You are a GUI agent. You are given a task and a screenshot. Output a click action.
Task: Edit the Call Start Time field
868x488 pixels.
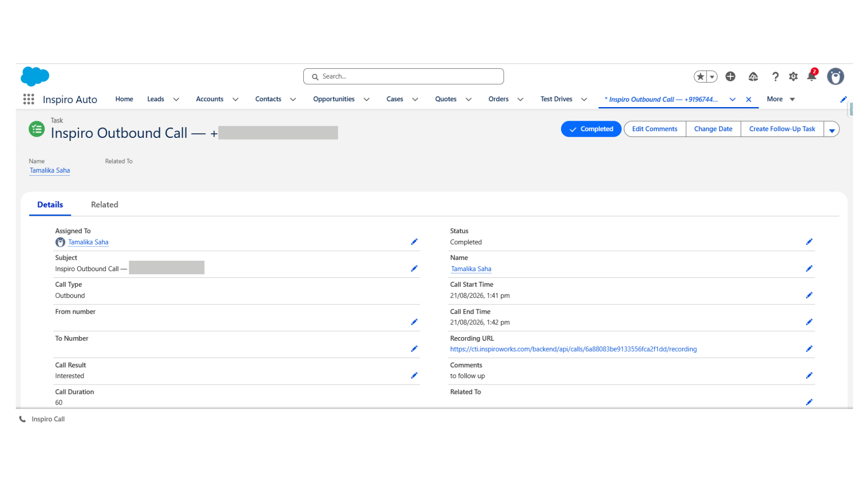[x=809, y=295]
